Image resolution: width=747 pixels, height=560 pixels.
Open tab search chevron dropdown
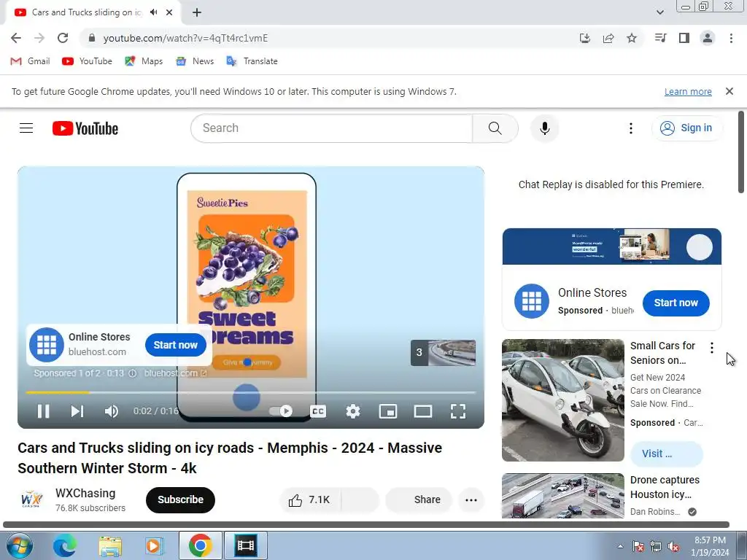[x=659, y=12]
